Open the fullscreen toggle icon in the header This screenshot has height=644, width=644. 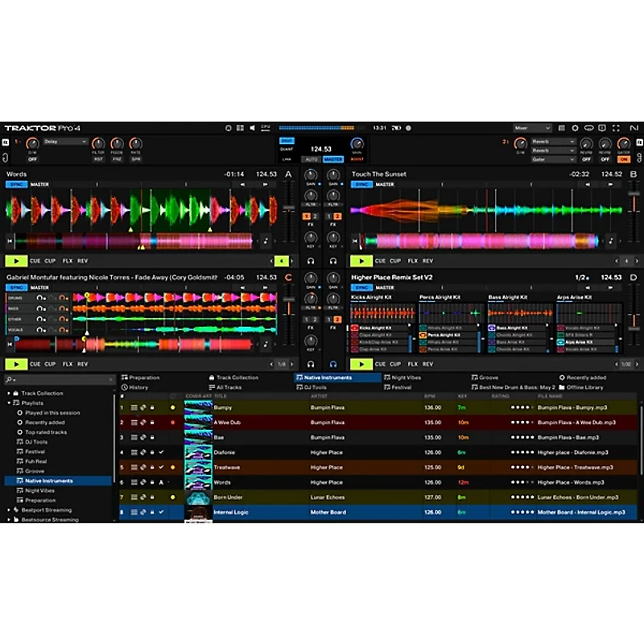615,127
